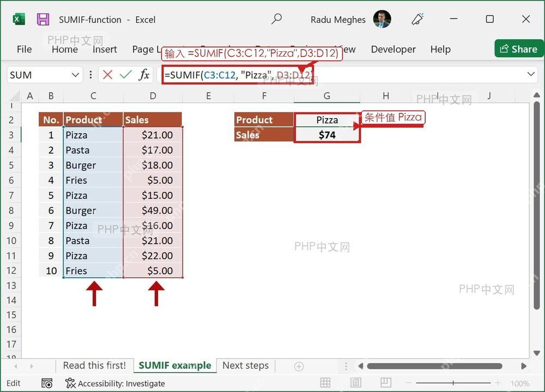Click Accessibility: Investigate status item
The image size is (545, 392).
[x=115, y=383]
